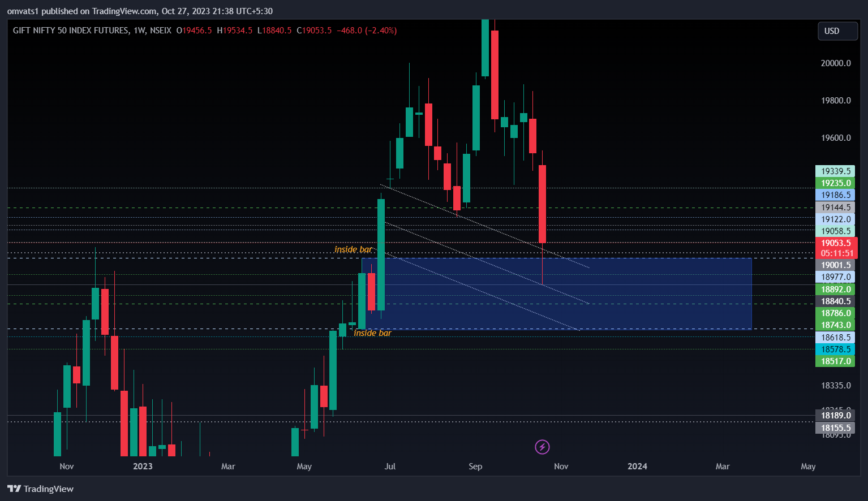
Task: Click the 18786.0 green price label
Action: [835, 313]
